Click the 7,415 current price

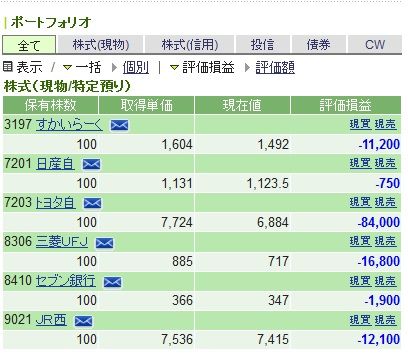[273, 340]
